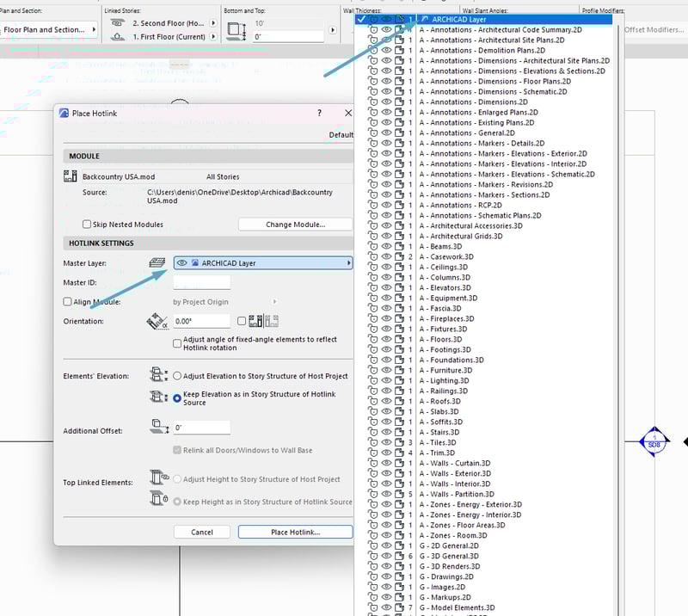688x616 pixels.
Task: Select Adjust Elevation to Story Structure of Host Project
Action: point(177,376)
